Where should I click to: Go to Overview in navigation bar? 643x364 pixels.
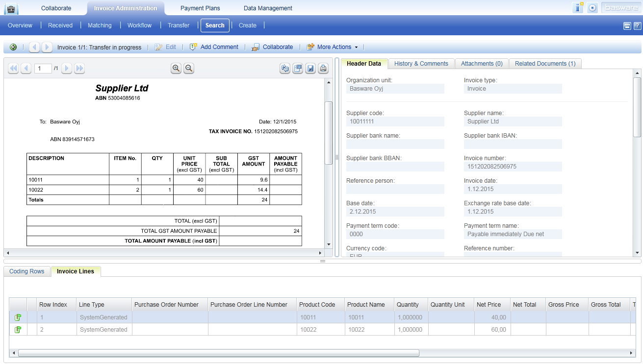(x=20, y=25)
